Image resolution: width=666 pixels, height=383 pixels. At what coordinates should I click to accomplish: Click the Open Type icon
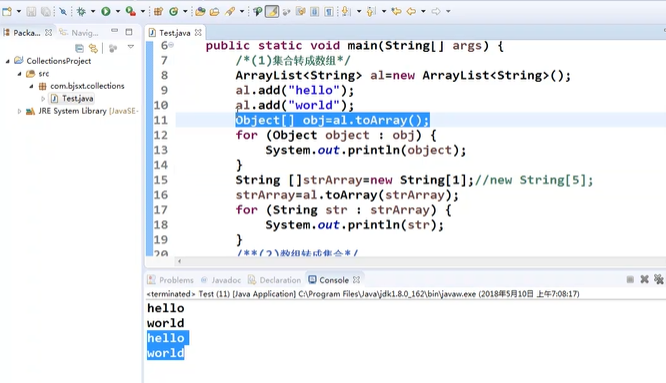coord(200,11)
